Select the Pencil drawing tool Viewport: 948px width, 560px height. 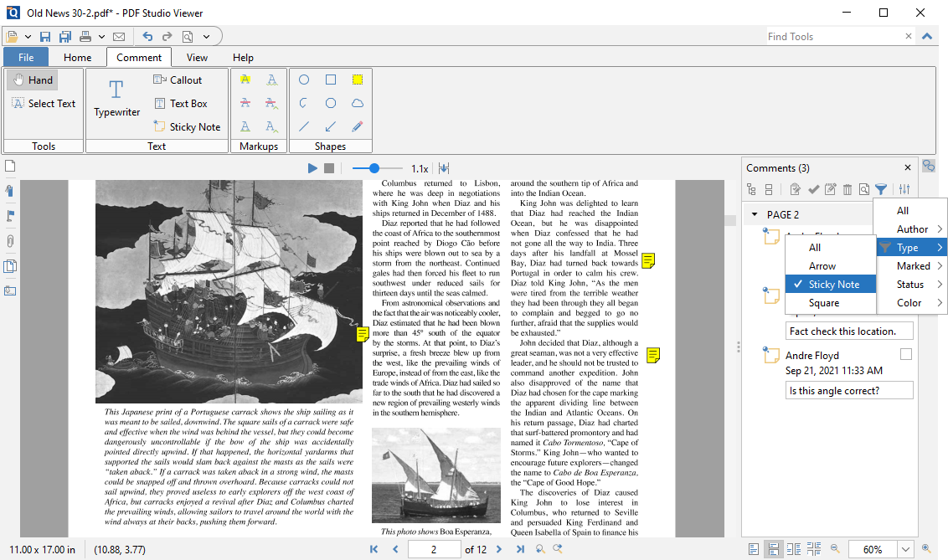pos(357,126)
